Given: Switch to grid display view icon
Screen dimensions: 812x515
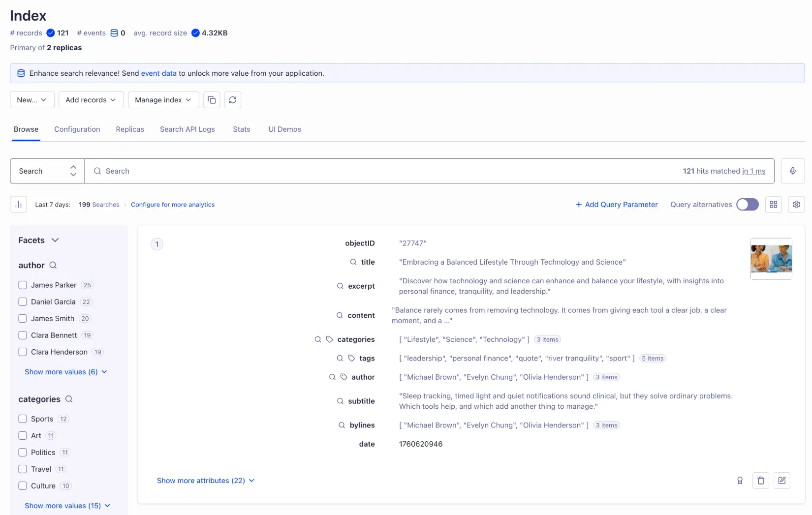Looking at the screenshot, I should point(774,205).
